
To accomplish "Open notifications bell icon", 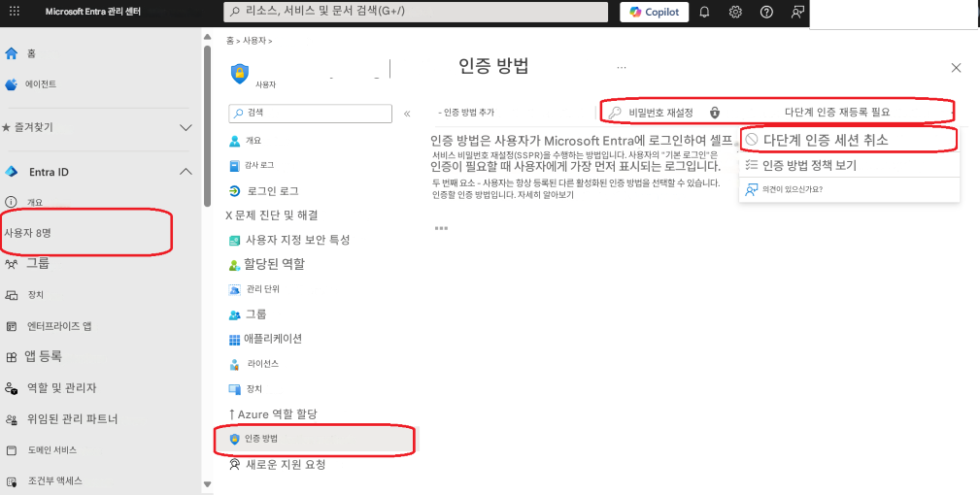I will point(704,12).
